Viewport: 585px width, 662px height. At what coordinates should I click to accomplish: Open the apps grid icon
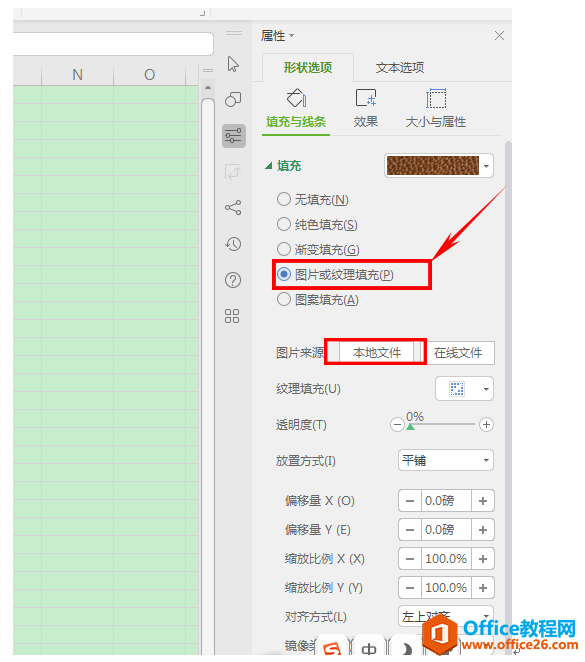232,316
